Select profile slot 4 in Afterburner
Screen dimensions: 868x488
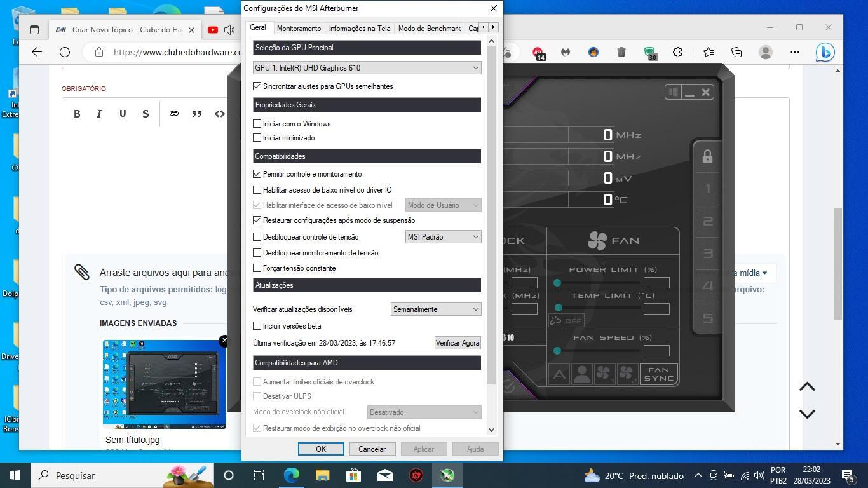(708, 286)
